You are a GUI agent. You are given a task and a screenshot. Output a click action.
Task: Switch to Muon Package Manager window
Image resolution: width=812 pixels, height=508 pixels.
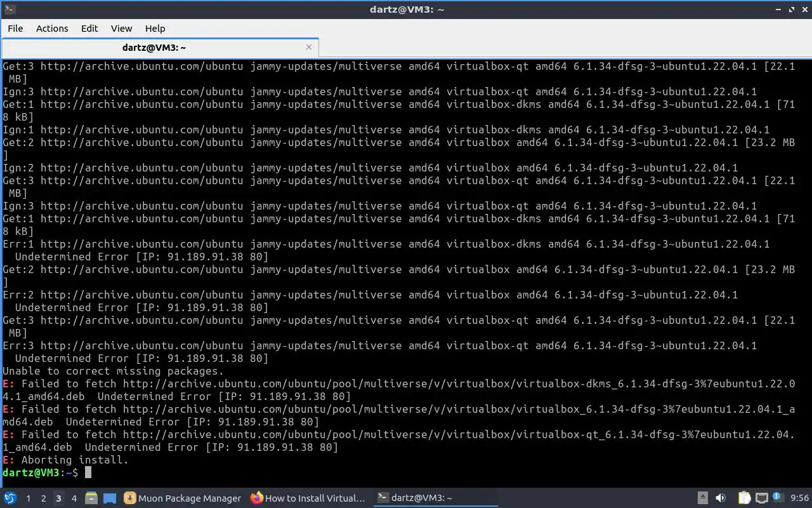(183, 498)
